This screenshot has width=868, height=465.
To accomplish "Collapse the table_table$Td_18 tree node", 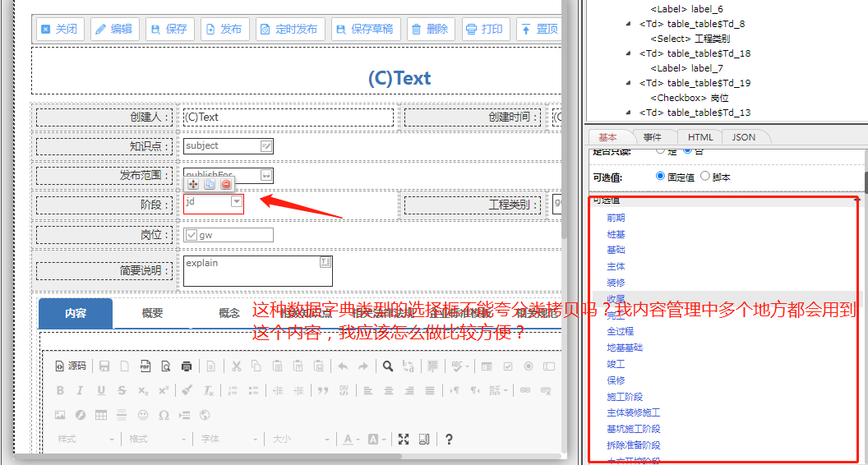I will tap(628, 53).
